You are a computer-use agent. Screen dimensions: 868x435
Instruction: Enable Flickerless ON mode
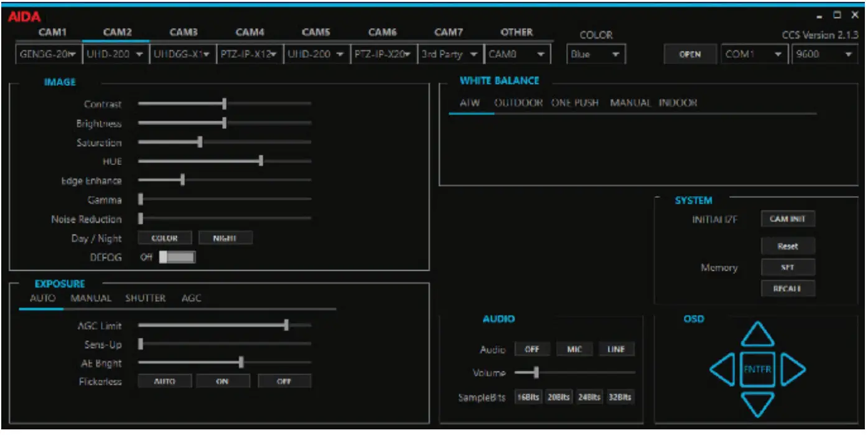224,380
